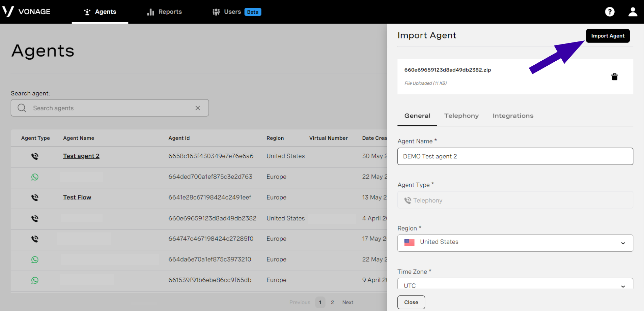Clear the search field with the X icon
644x311 pixels.
(x=197, y=108)
